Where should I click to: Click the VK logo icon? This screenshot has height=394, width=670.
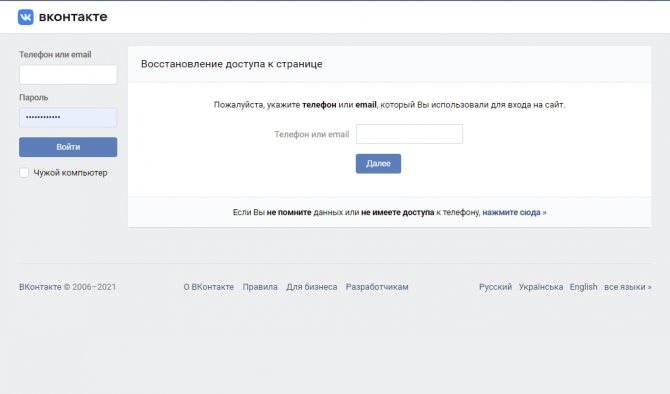tap(26, 17)
